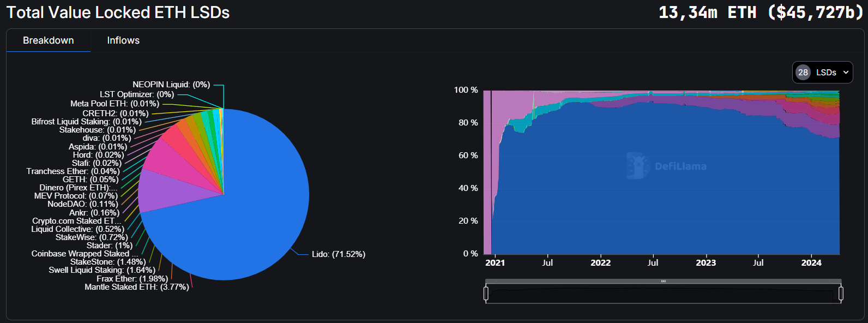This screenshot has height=323, width=868.
Task: Click the 2024 label on the time axis
Action: (811, 263)
